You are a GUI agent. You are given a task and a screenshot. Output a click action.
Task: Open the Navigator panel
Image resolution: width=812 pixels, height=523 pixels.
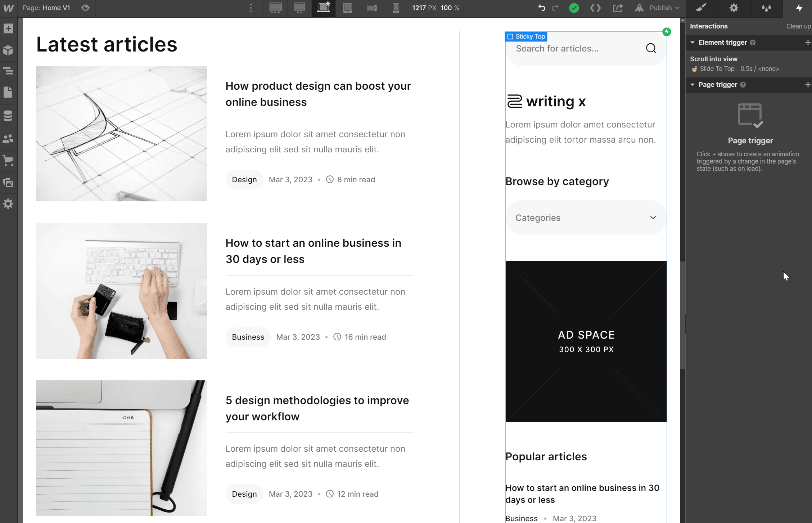[x=9, y=71]
